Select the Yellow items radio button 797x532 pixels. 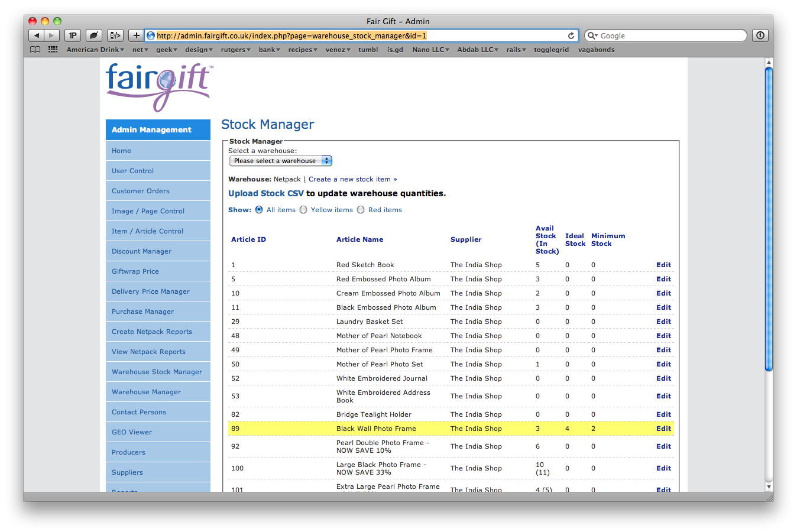coord(303,210)
